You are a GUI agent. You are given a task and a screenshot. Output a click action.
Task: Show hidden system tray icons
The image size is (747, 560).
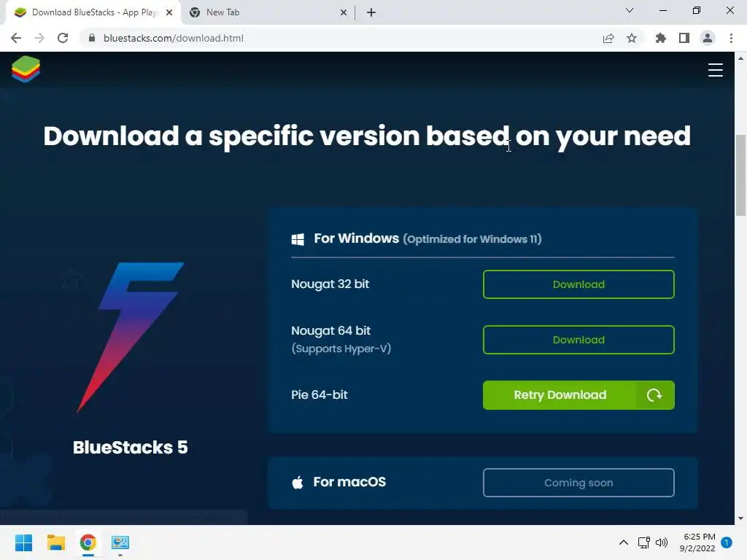(623, 542)
